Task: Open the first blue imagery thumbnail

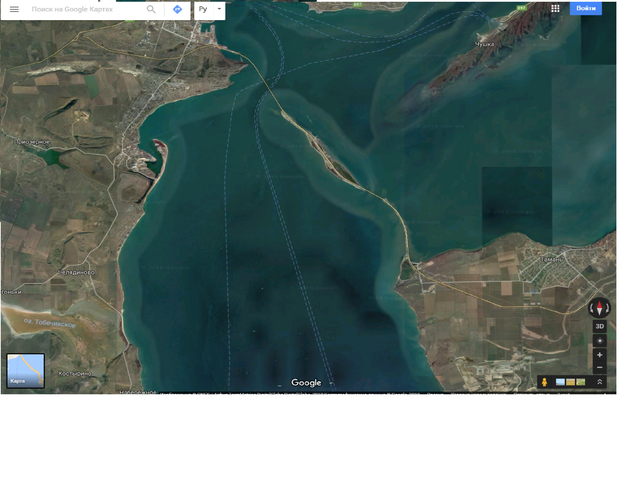Action: tap(560, 382)
